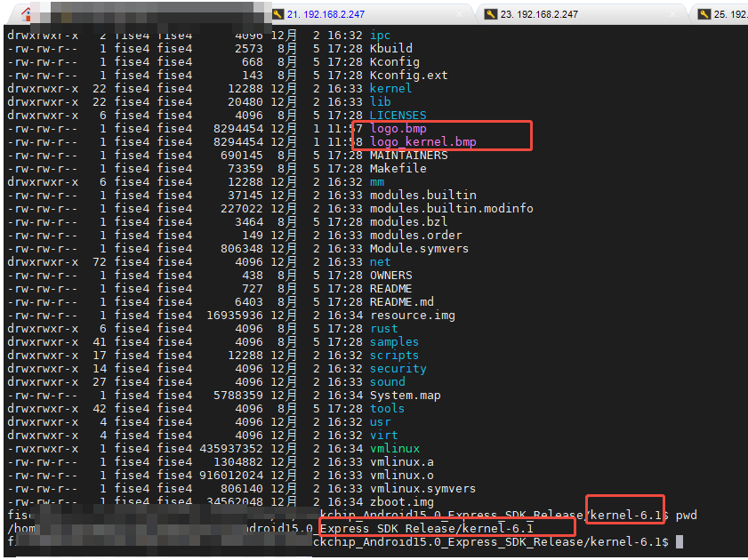Select the 'scripts' directory name

[395, 356]
